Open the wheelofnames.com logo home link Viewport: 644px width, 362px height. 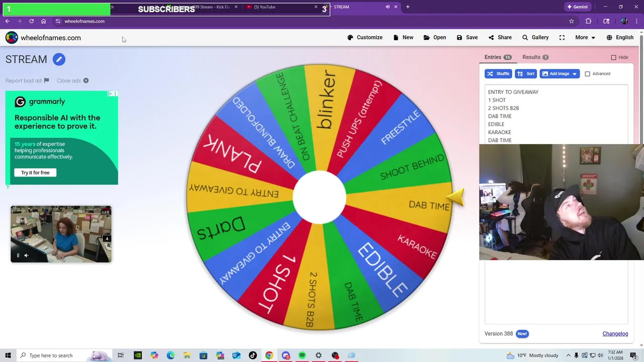43,38
